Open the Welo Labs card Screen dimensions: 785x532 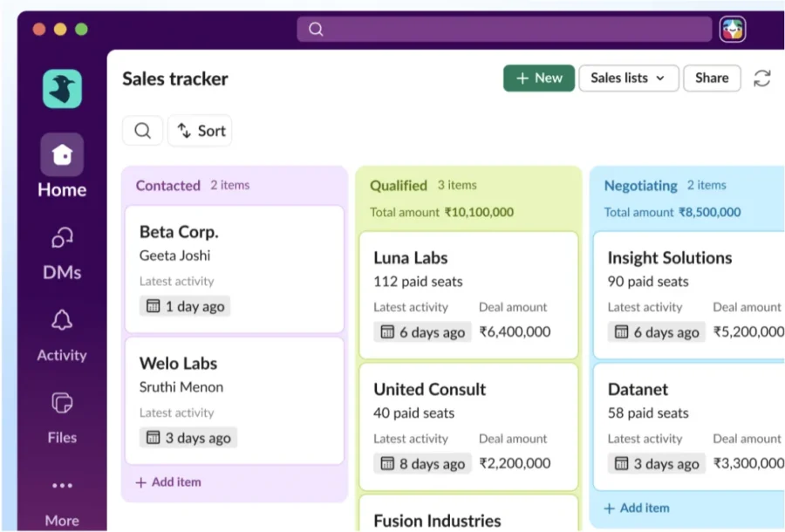(x=235, y=401)
